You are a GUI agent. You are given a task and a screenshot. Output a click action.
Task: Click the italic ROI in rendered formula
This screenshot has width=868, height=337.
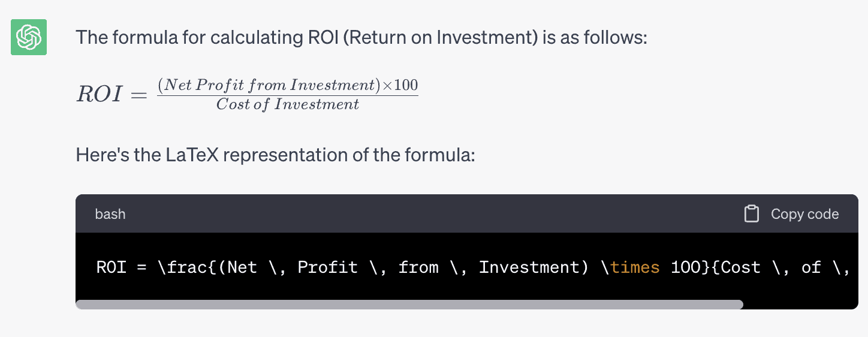99,95
